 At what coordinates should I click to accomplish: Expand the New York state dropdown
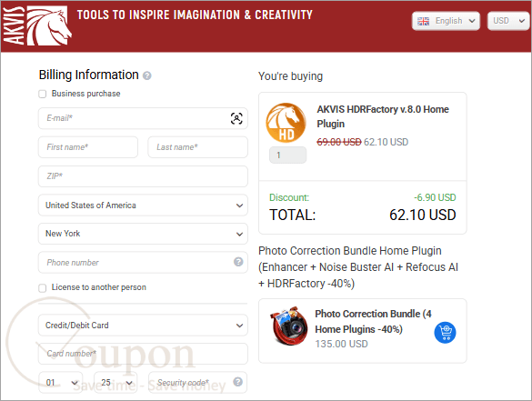[143, 234]
